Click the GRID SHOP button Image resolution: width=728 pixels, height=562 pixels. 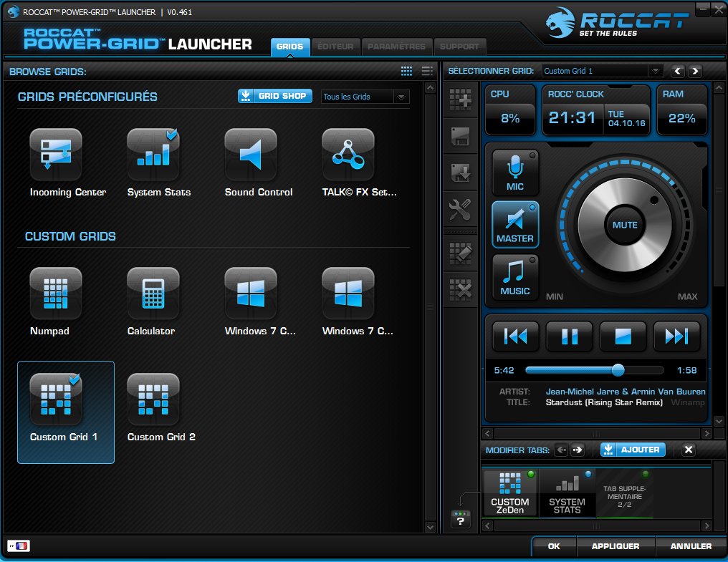[275, 96]
